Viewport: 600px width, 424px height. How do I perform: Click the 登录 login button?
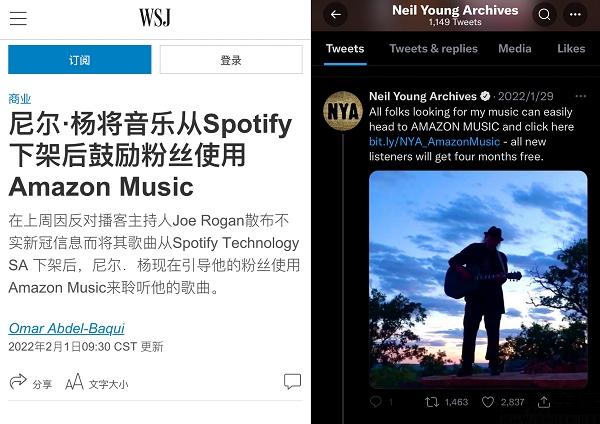coord(231,60)
